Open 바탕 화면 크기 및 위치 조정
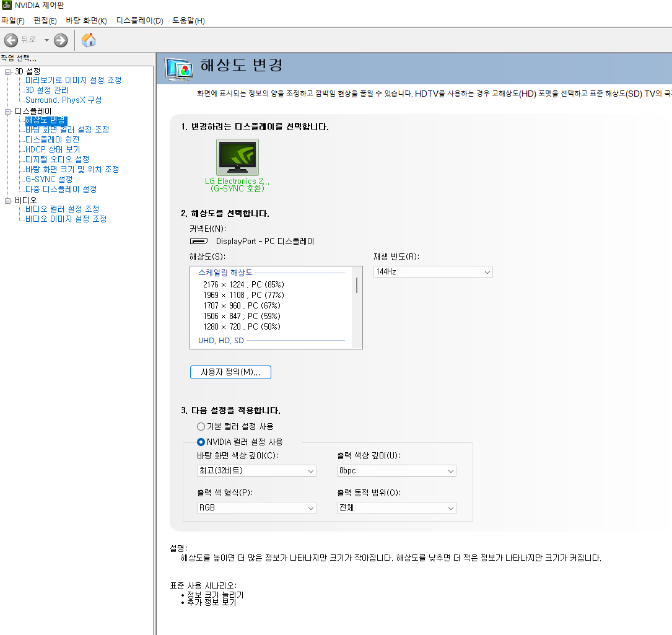The image size is (672, 635). tap(72, 169)
